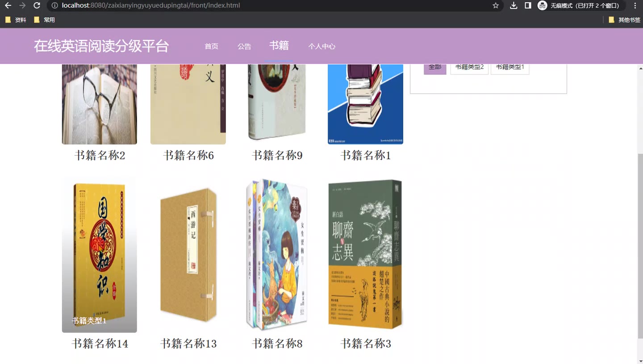Toggle the browser side panel icon

point(528,5)
